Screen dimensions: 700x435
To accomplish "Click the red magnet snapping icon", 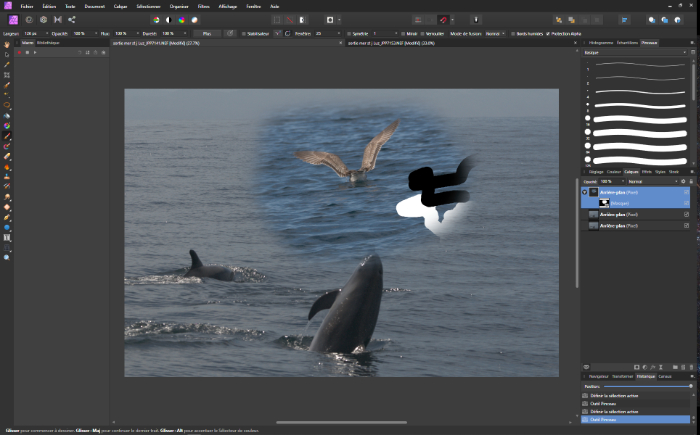I will point(441,19).
